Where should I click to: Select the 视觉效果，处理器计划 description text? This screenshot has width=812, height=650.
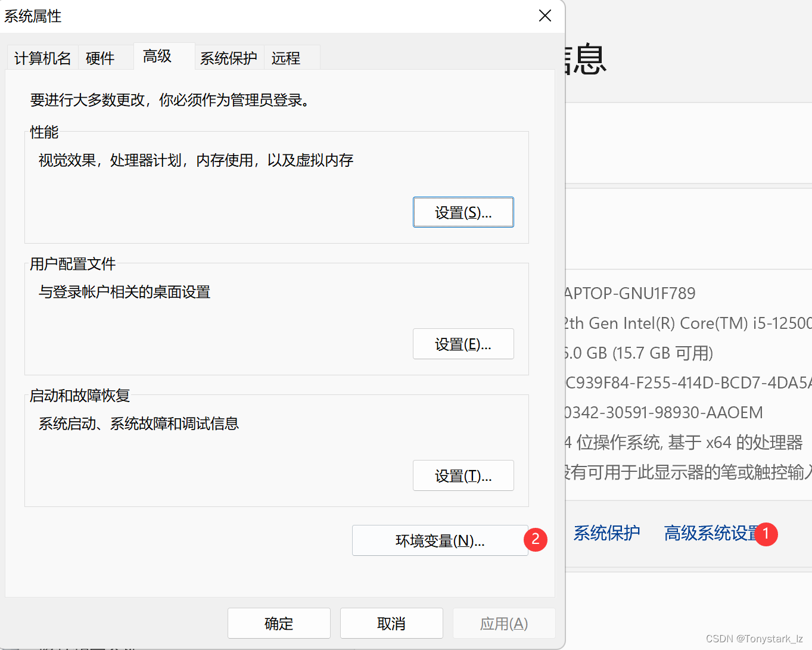(x=196, y=160)
